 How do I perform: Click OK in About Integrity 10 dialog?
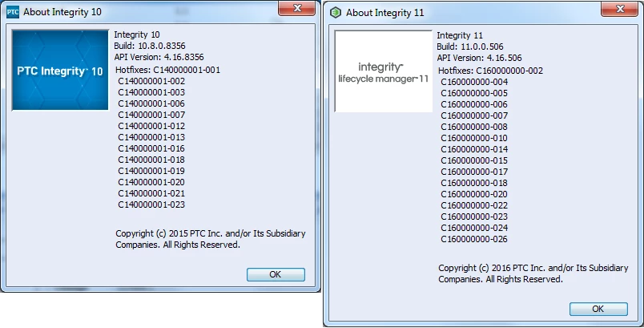click(276, 274)
